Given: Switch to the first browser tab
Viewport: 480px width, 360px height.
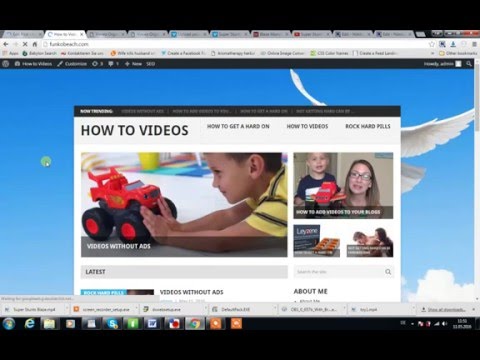Looking at the screenshot, I should click(x=23, y=34).
